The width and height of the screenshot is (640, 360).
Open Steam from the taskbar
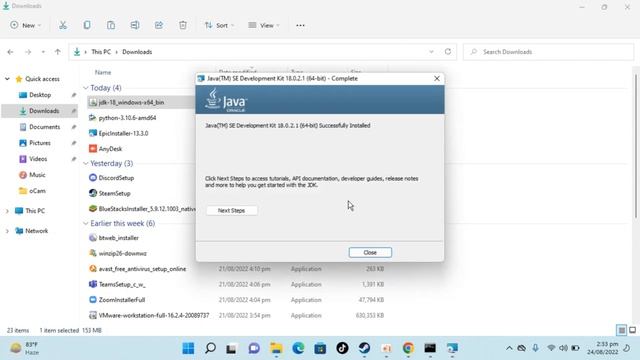(364, 348)
